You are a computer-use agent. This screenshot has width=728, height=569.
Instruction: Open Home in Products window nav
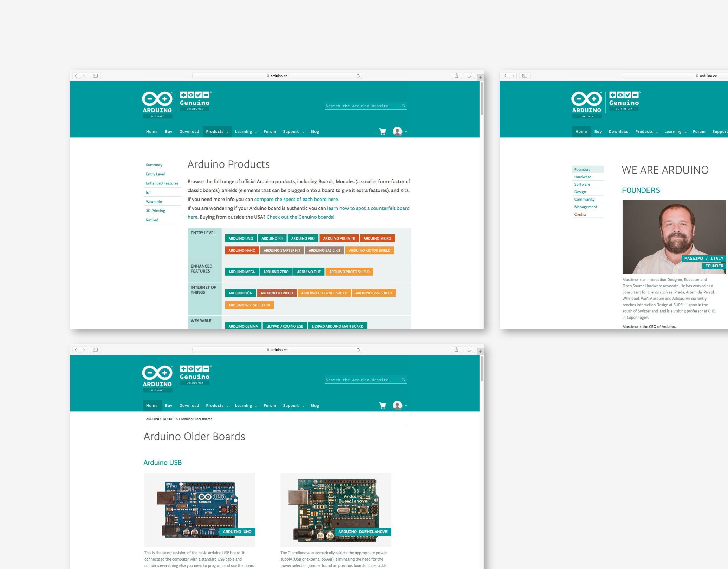[x=152, y=131]
